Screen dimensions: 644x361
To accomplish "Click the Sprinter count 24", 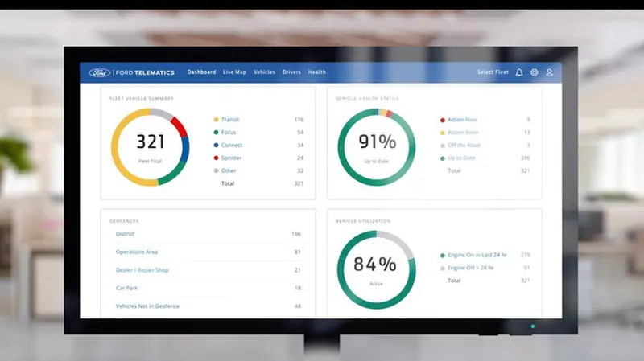I will click(x=300, y=158).
